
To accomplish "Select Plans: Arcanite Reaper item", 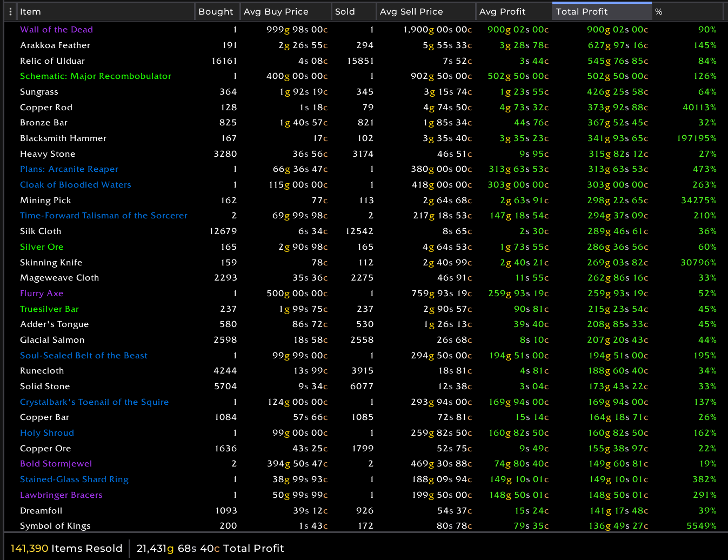I will (x=69, y=169).
